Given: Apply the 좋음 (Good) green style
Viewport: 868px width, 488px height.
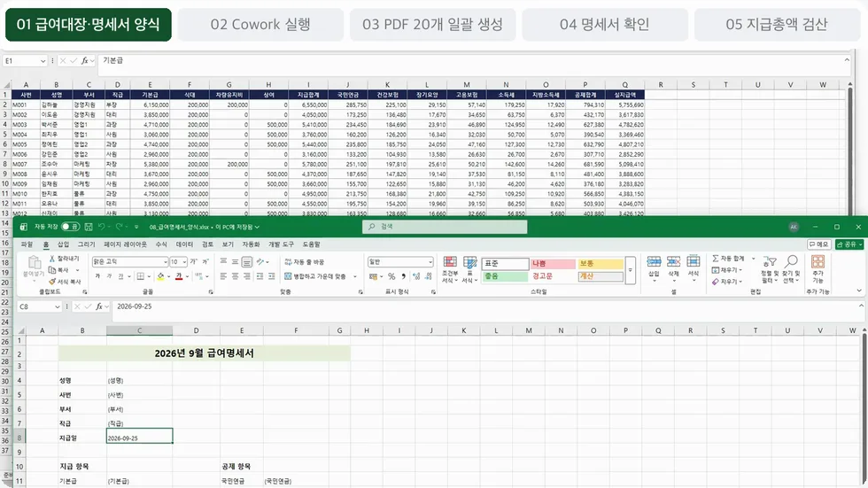Looking at the screenshot, I should (x=505, y=276).
